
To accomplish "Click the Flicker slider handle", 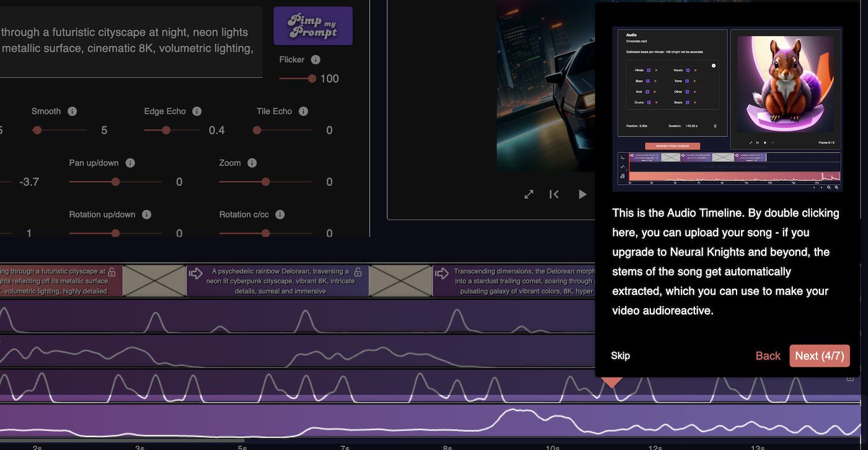I will [312, 79].
